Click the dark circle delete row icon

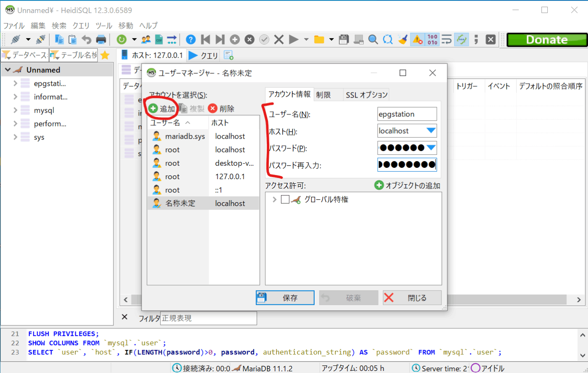point(249,40)
